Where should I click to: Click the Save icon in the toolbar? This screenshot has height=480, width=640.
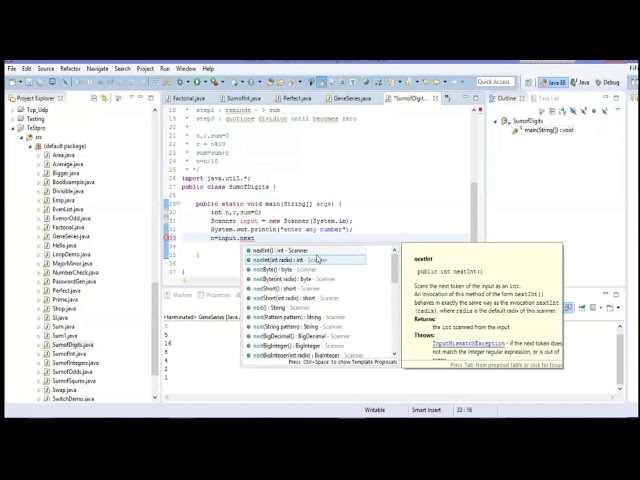(29, 82)
